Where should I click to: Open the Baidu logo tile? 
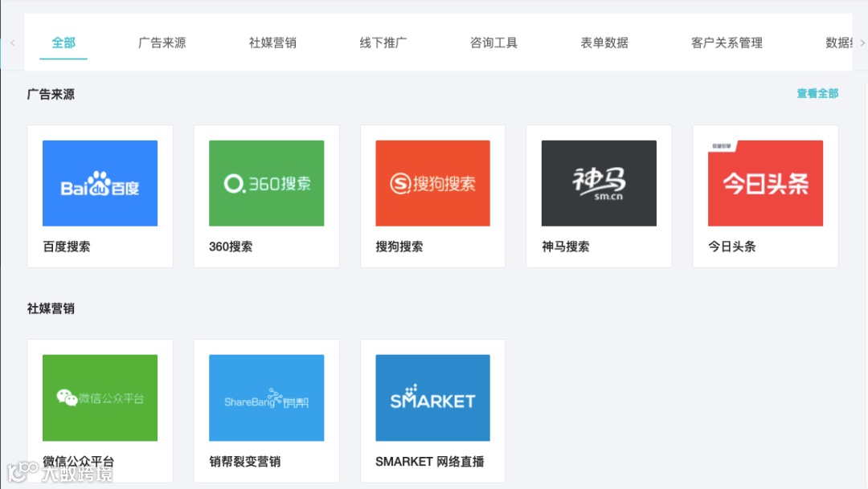pos(100,183)
